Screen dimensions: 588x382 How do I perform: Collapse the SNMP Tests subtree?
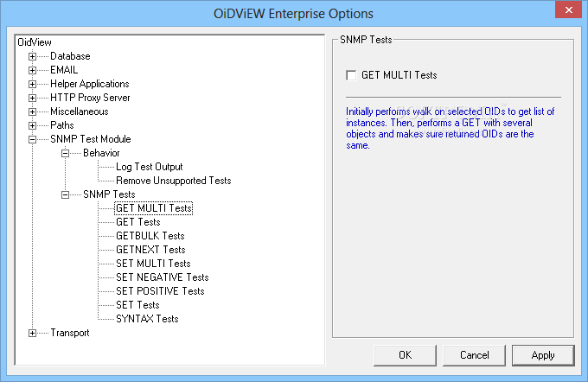(x=65, y=195)
